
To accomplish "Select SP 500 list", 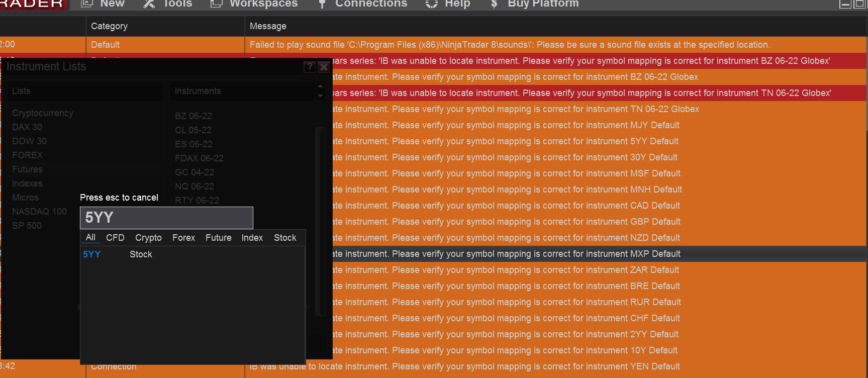I will click(27, 226).
